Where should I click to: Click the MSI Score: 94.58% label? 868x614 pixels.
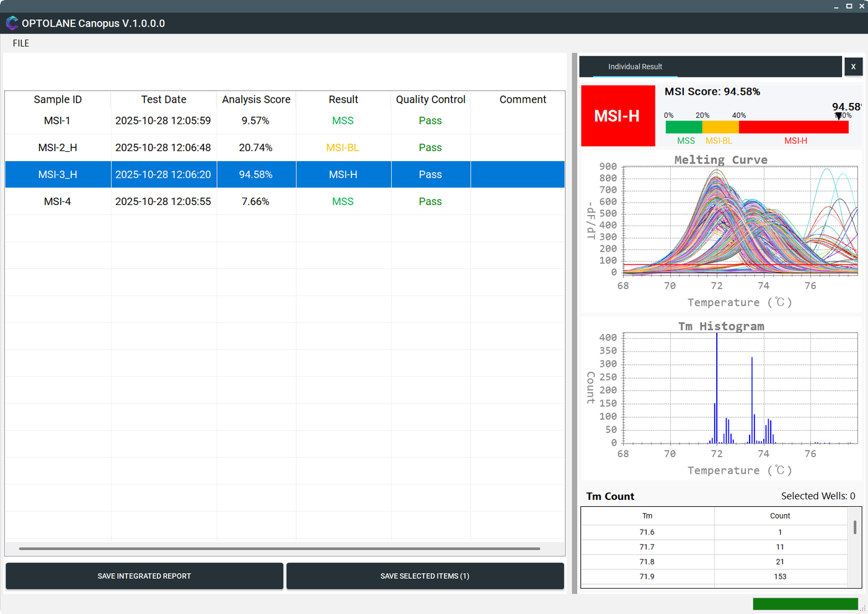pyautogui.click(x=712, y=92)
